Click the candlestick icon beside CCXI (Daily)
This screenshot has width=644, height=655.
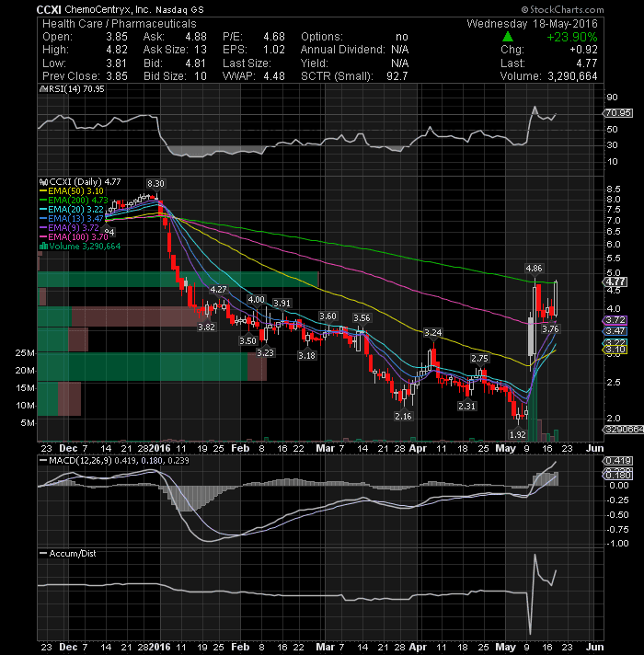tap(43, 182)
